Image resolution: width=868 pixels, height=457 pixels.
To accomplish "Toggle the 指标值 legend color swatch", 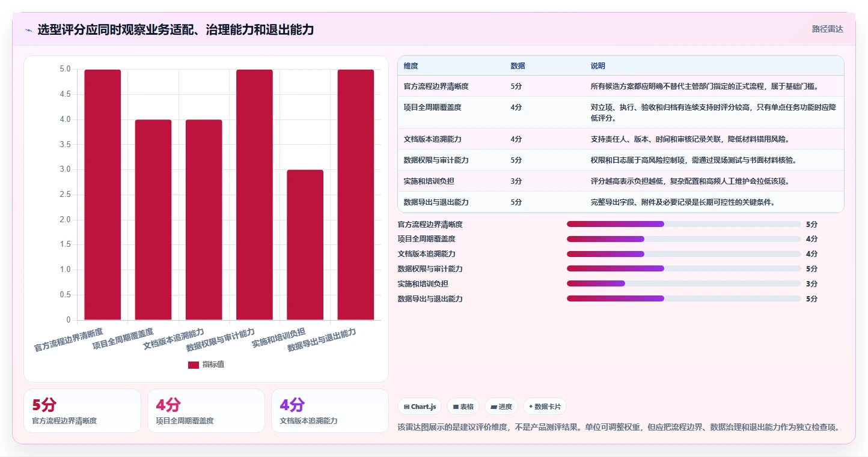I will coord(193,365).
